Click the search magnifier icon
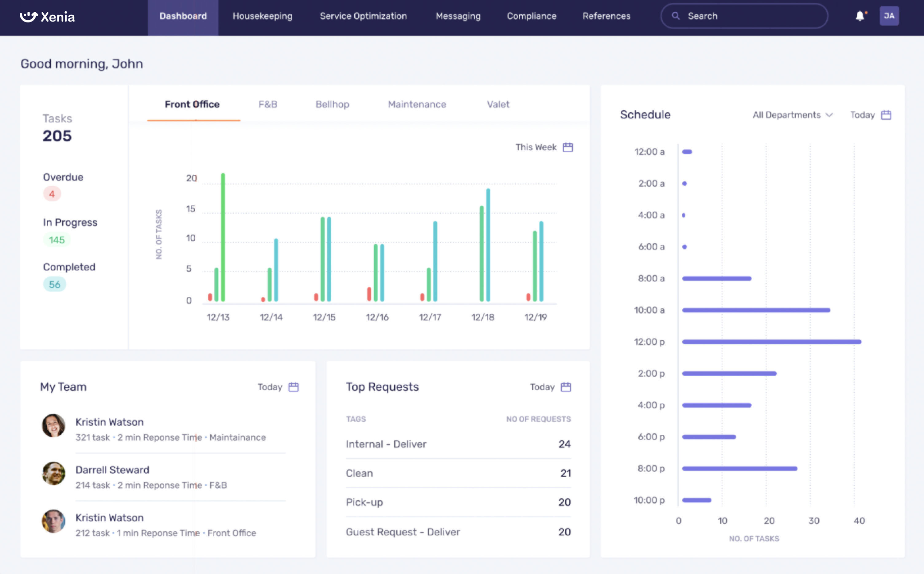924x574 pixels. 676,16
